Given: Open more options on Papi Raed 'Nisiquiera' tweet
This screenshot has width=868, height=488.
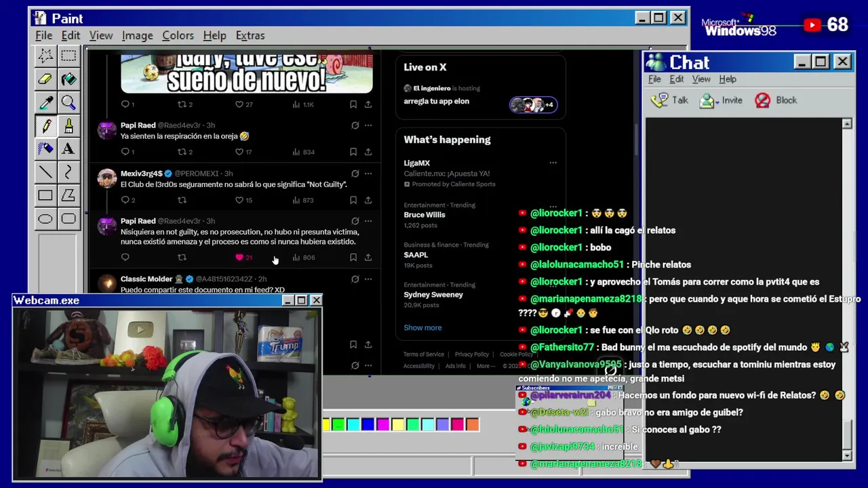Looking at the screenshot, I should coord(368,221).
